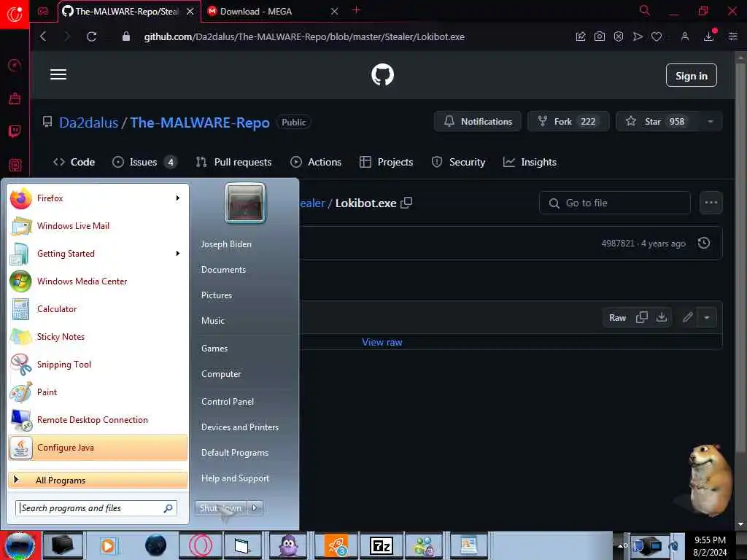Click the user account picture in Start menu
The image size is (747, 560).
coord(245,203)
